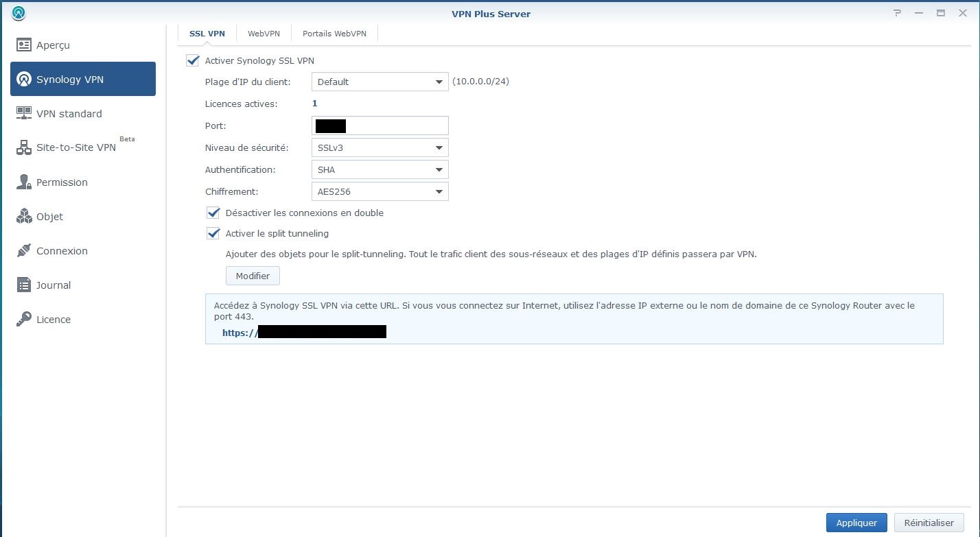Switch to the WebVPN tab
The width and height of the screenshot is (980, 537).
point(264,33)
